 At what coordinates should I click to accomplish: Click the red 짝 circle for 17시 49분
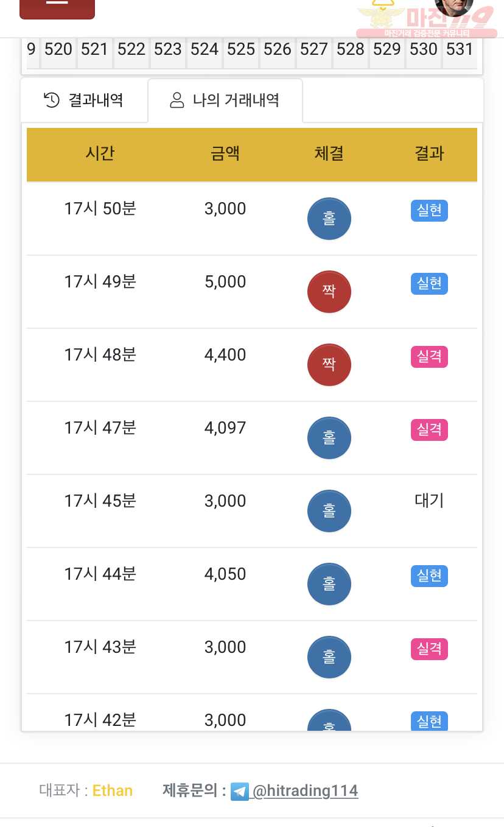329,292
